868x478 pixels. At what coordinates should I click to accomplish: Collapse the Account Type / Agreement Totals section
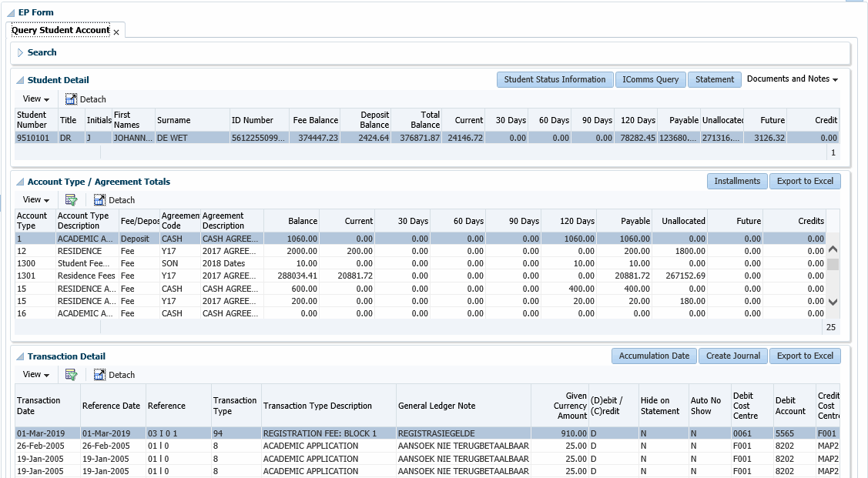click(20, 182)
